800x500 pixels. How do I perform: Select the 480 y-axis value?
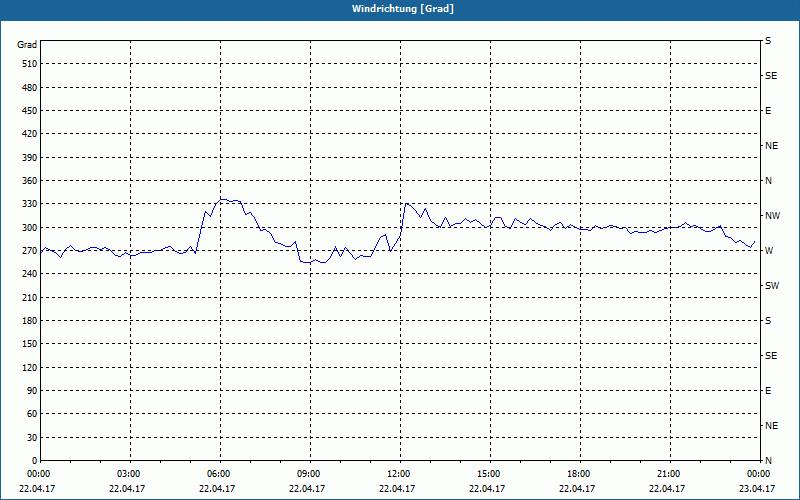(x=29, y=88)
